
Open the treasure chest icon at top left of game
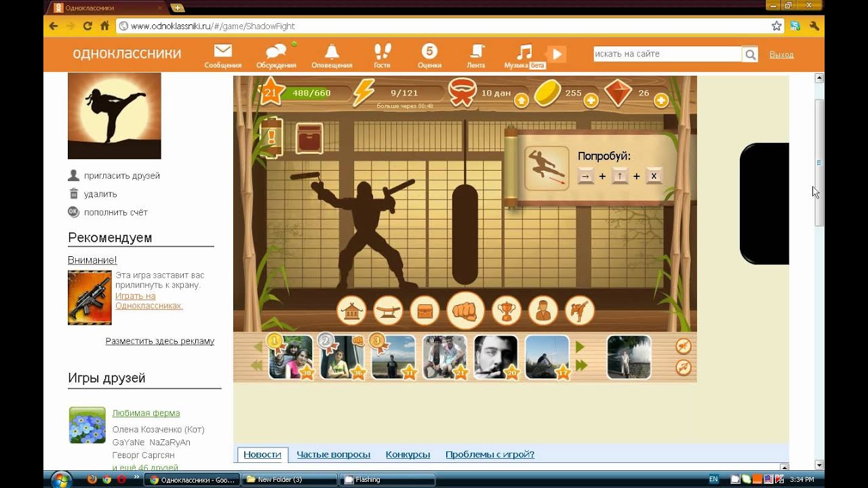click(309, 138)
